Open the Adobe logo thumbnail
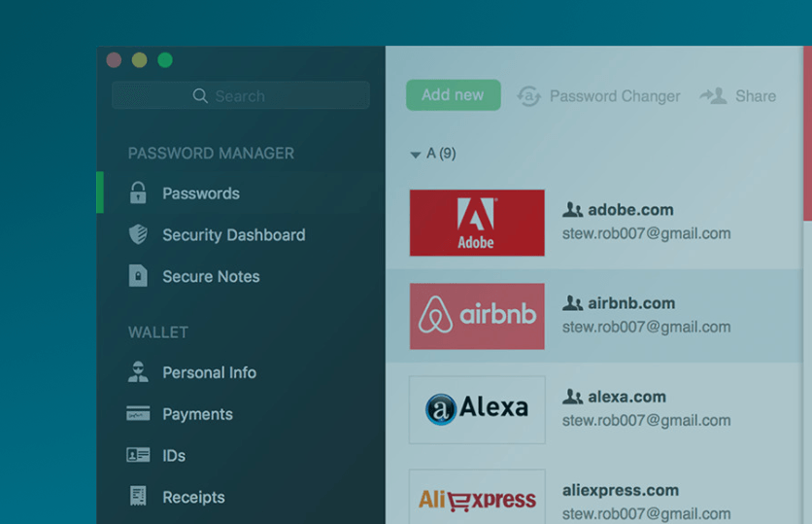This screenshot has width=812, height=524. pyautogui.click(x=477, y=223)
